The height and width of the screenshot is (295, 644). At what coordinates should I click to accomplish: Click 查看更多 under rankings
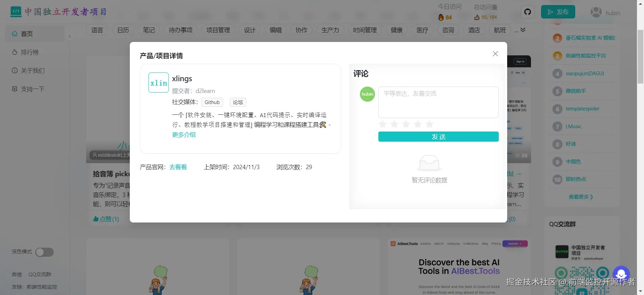coord(581,197)
